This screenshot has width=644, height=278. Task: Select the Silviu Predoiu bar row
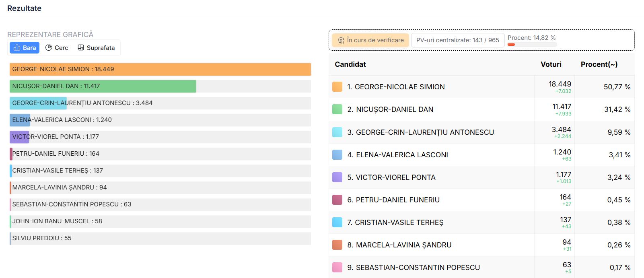pos(160,238)
